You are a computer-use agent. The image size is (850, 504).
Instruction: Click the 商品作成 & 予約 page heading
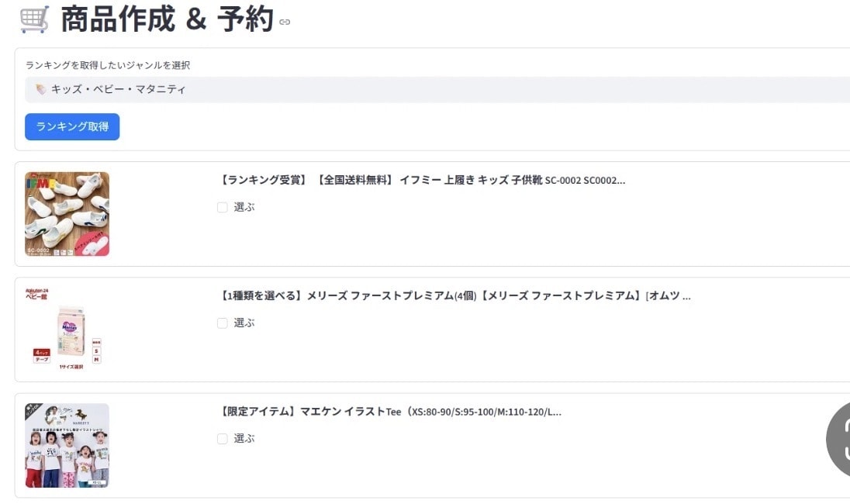tap(167, 19)
